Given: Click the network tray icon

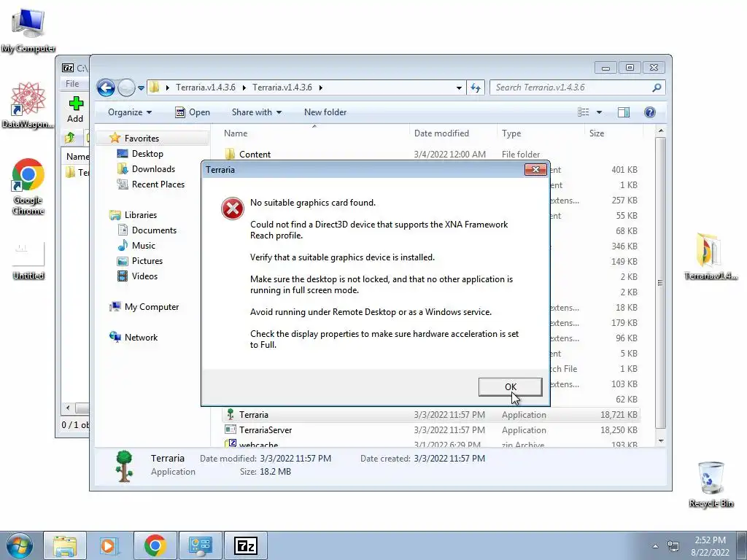Looking at the screenshot, I should [673, 546].
